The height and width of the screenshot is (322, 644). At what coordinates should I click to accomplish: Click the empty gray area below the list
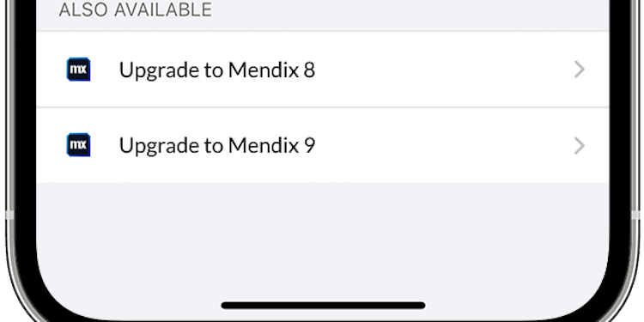322,238
